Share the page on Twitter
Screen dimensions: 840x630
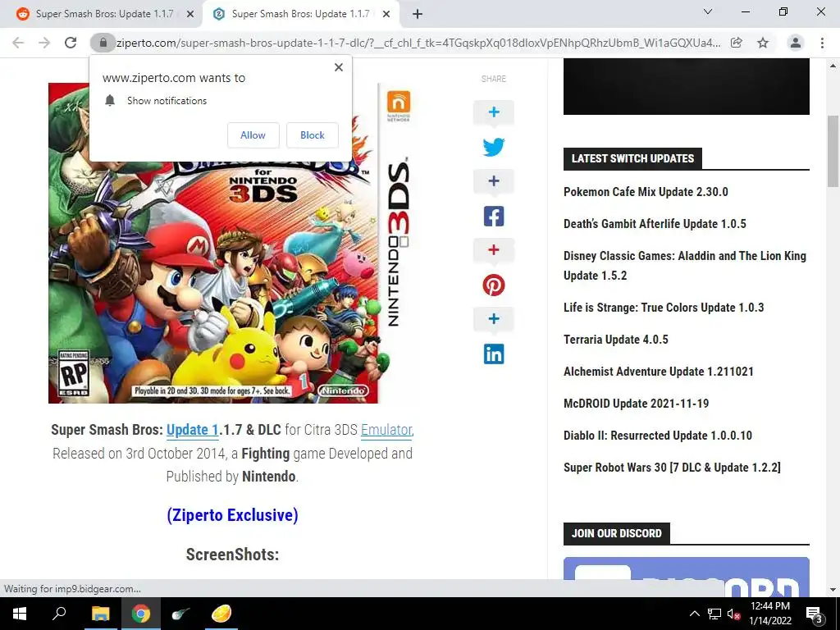click(x=493, y=147)
